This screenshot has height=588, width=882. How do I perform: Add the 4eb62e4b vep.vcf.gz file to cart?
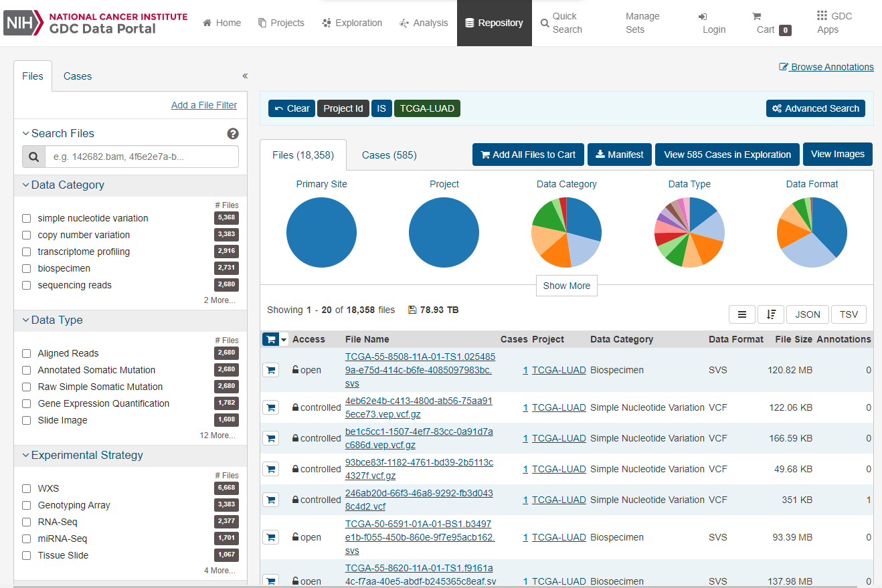click(270, 407)
